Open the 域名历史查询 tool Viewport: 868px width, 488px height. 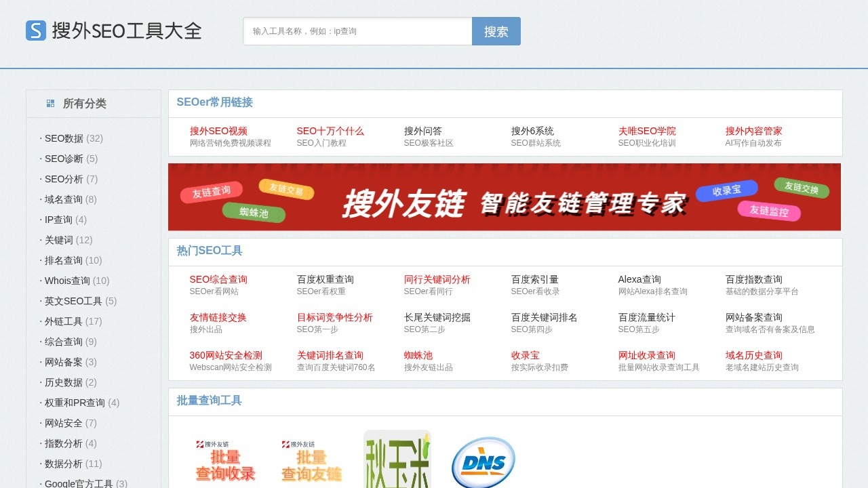point(754,355)
